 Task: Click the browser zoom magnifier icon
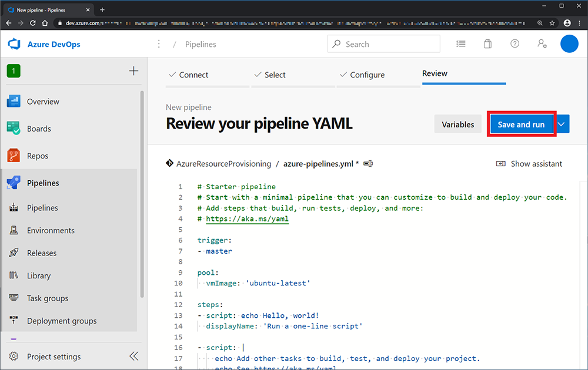click(540, 23)
